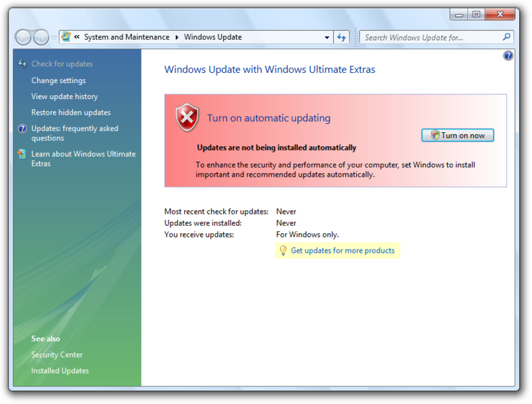Open Security Center under See also
Image resolution: width=532 pixels, height=404 pixels.
point(57,355)
